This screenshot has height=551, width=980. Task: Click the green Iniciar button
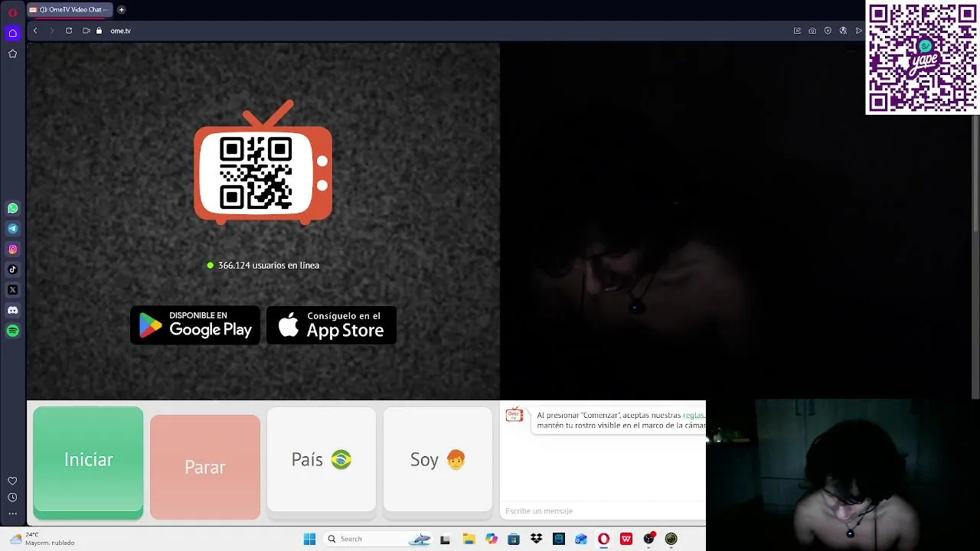(x=88, y=463)
